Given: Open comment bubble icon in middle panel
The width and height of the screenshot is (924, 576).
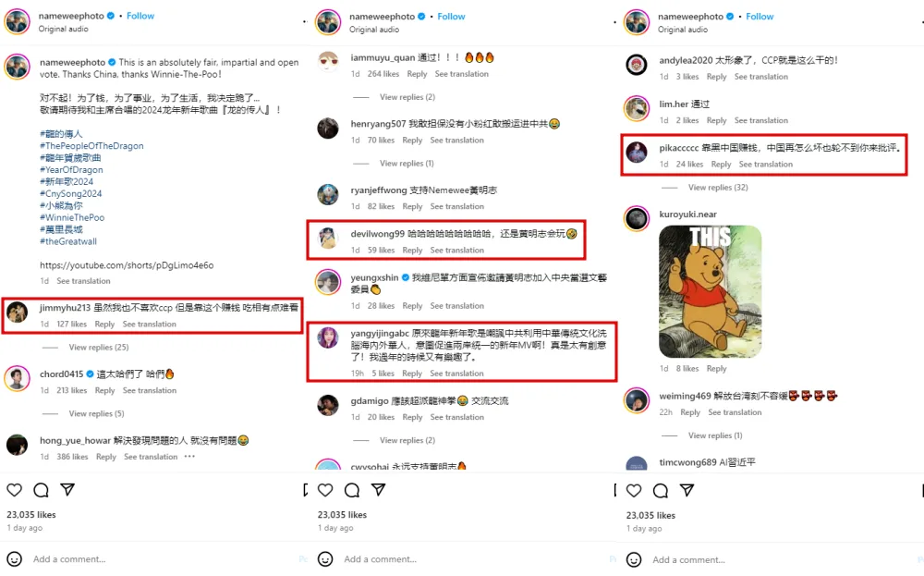Looking at the screenshot, I should 352,490.
